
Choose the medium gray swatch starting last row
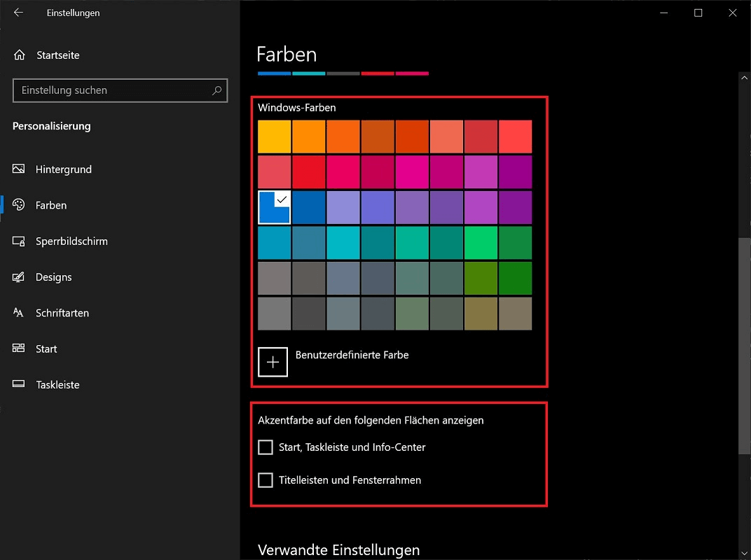pyautogui.click(x=275, y=314)
